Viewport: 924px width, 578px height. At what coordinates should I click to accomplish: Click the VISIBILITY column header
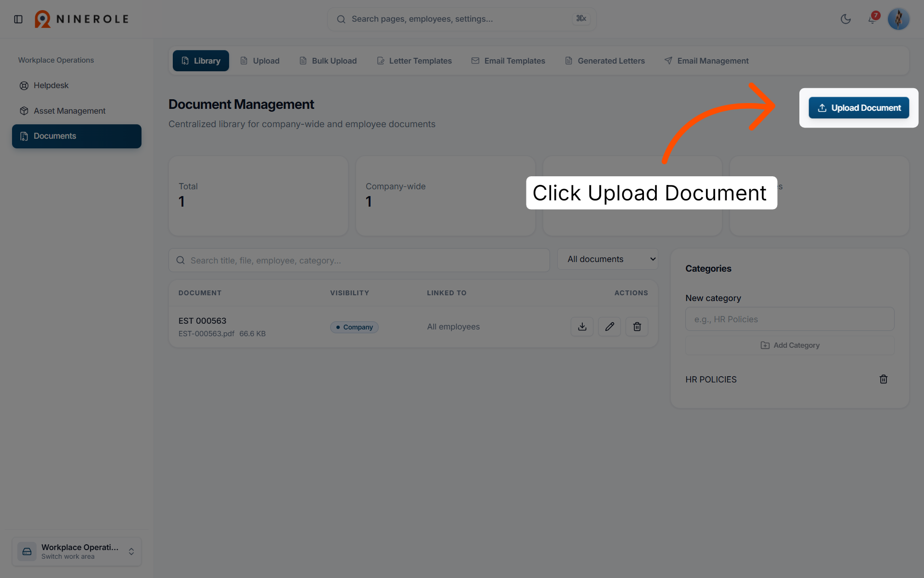tap(349, 293)
